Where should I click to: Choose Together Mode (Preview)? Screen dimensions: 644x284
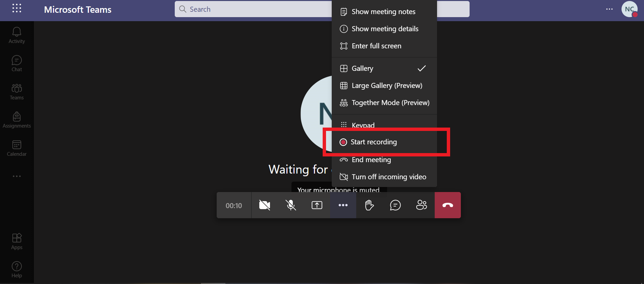coord(384,103)
